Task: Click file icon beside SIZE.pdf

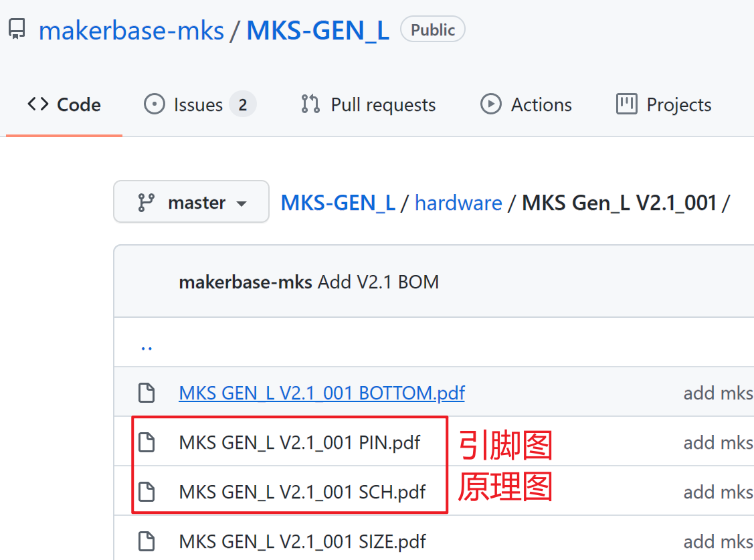Action: click(147, 541)
